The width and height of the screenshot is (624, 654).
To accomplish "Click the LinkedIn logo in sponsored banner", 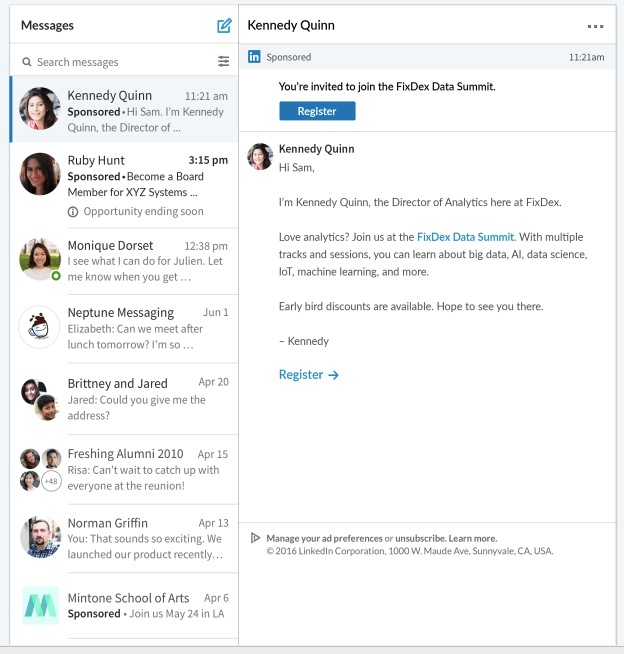I will [x=254, y=57].
